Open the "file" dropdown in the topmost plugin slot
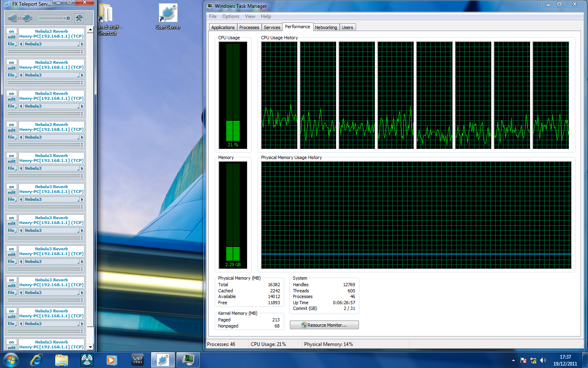This screenshot has width=588, height=368. point(11,44)
